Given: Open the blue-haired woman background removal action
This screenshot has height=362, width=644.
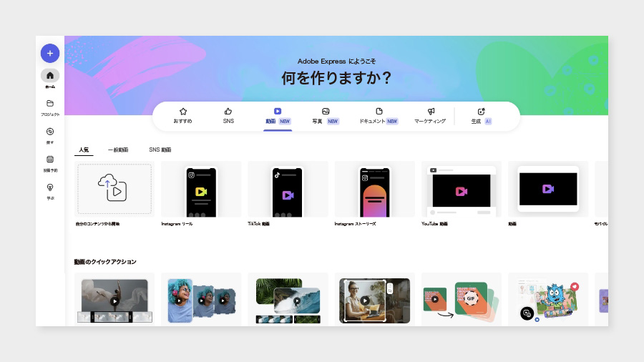Looking at the screenshot, I should (x=201, y=300).
